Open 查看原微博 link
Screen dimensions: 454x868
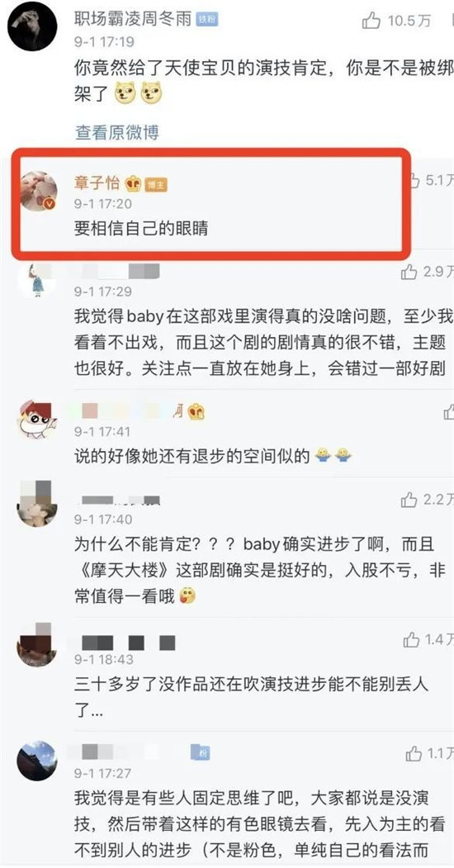[x=117, y=132]
